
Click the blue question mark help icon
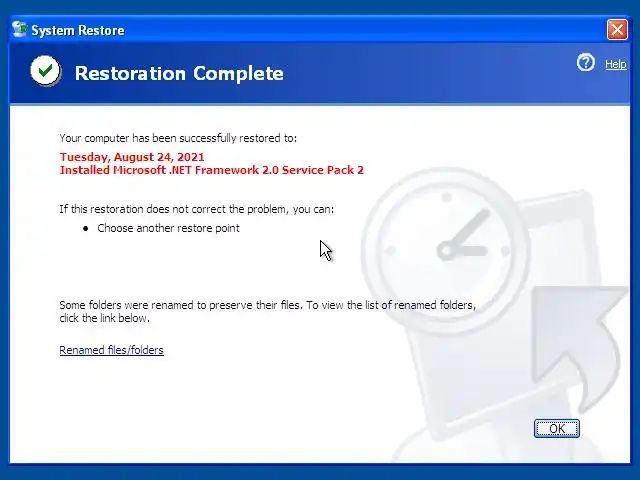(586, 63)
